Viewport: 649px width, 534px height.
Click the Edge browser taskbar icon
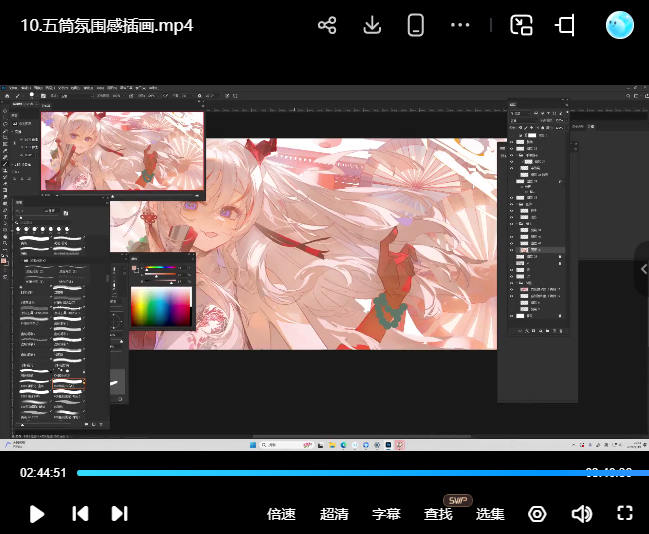click(343, 445)
